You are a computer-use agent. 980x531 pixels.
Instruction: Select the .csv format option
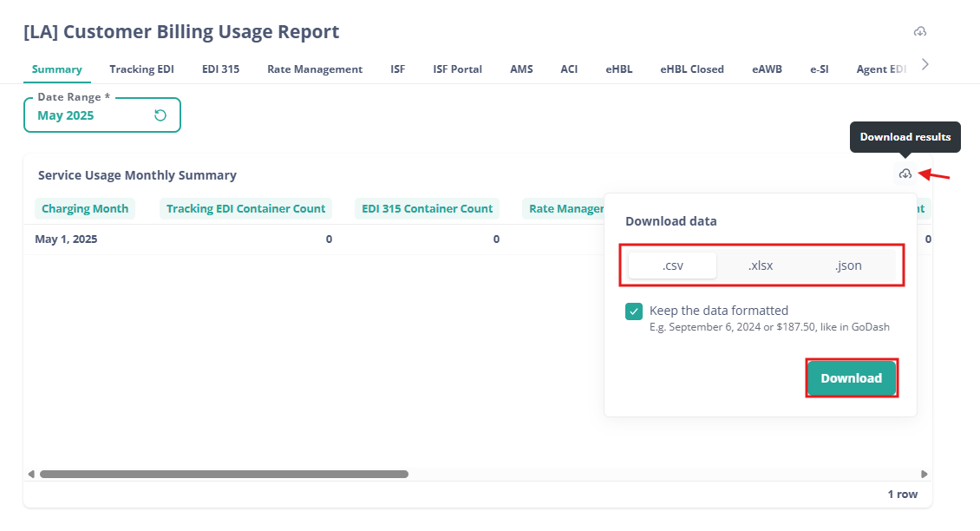tap(673, 265)
